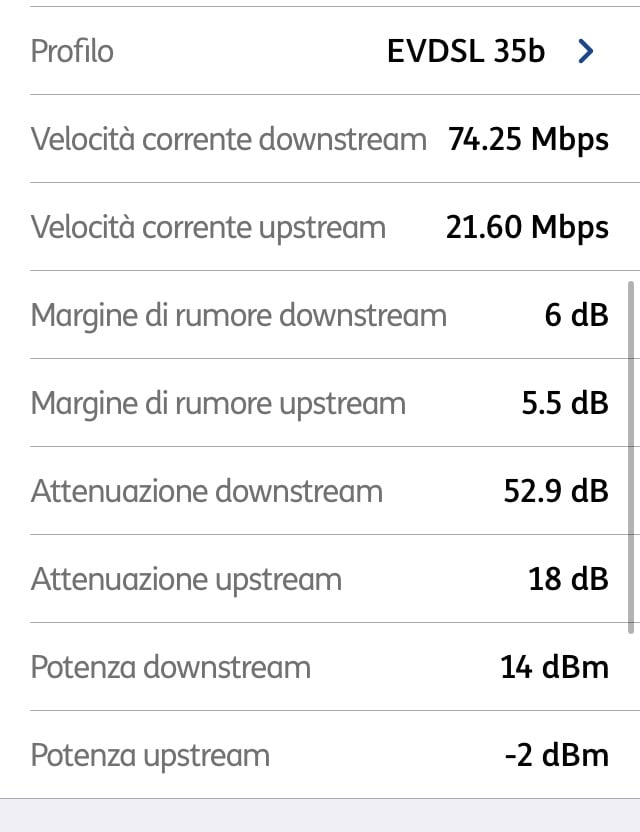Tap the 6 dB noise margin value
This screenshot has width=640, height=832.
(x=576, y=315)
